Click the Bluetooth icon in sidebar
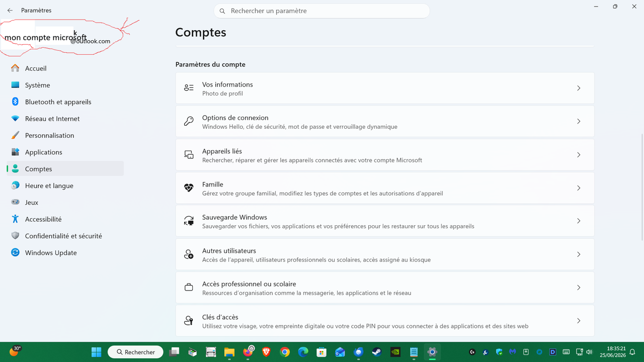The height and width of the screenshot is (362, 644). 15,102
